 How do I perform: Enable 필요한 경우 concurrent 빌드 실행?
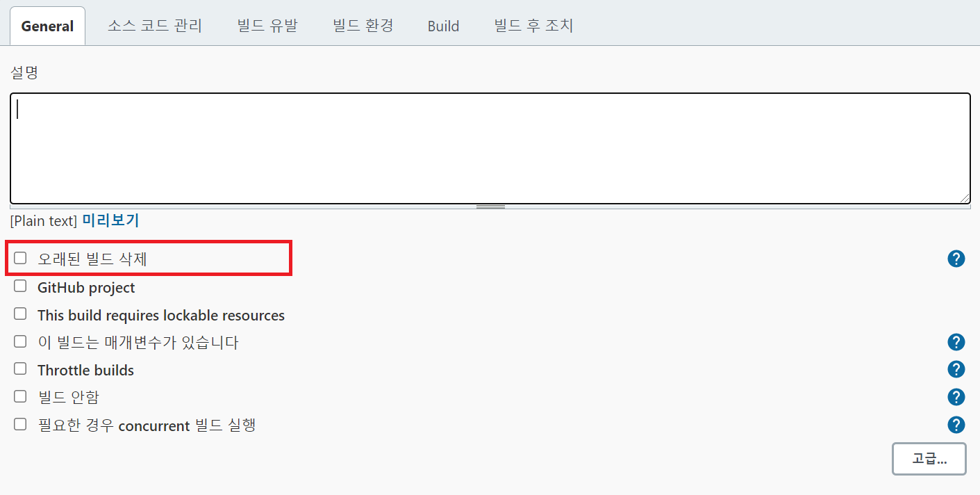19,424
